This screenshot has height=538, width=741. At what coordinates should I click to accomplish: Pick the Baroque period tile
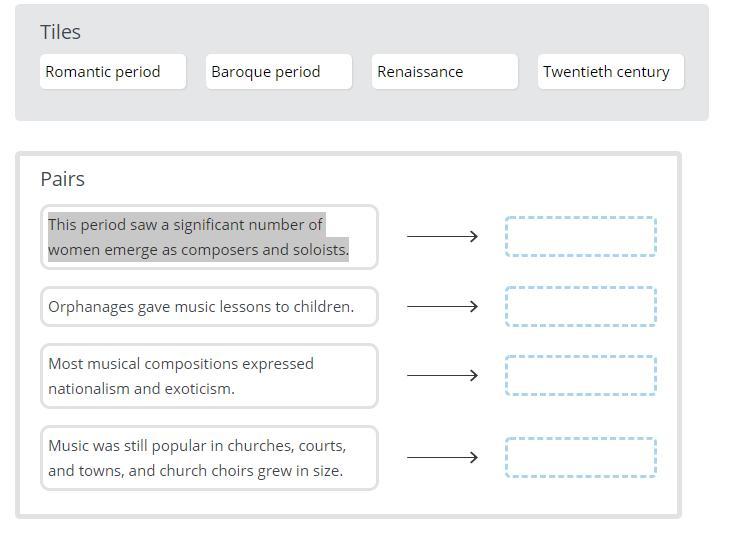(x=278, y=72)
